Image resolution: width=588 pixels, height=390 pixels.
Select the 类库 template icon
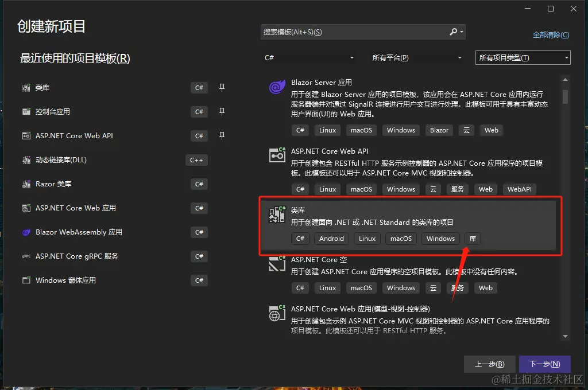[x=277, y=214]
